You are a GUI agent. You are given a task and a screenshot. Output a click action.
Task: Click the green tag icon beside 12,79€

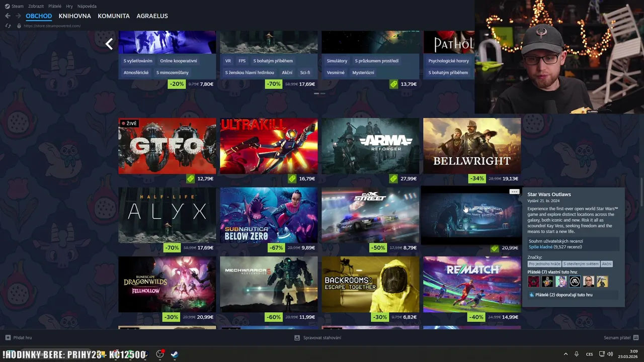tap(191, 178)
